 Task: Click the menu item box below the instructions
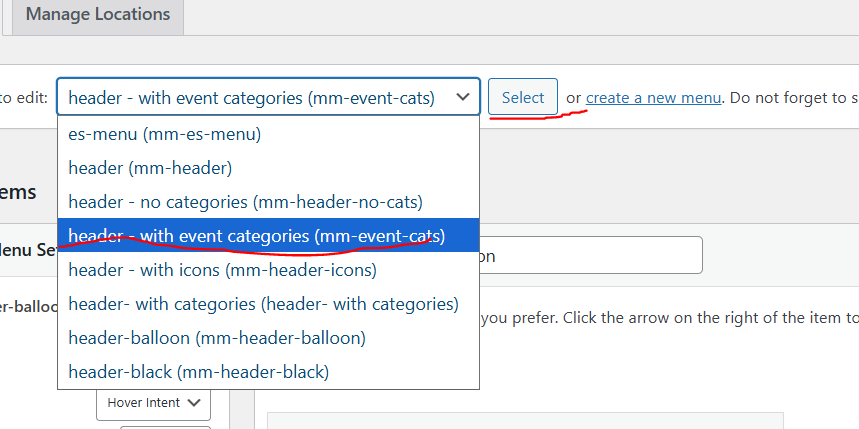pyautogui.click(x=525, y=420)
